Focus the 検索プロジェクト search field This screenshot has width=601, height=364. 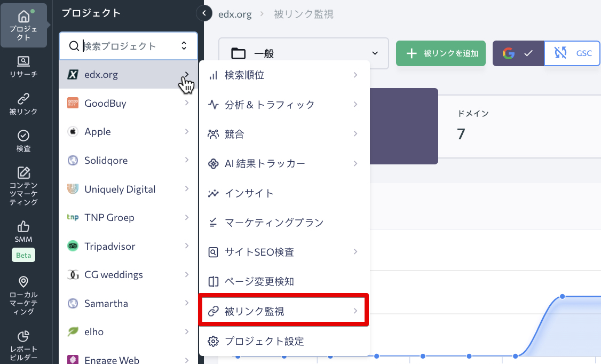coord(129,46)
